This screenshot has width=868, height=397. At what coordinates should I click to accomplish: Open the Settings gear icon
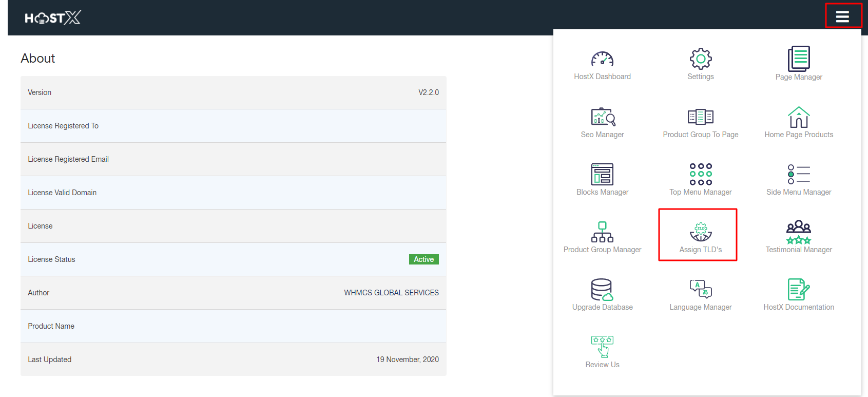click(x=700, y=60)
